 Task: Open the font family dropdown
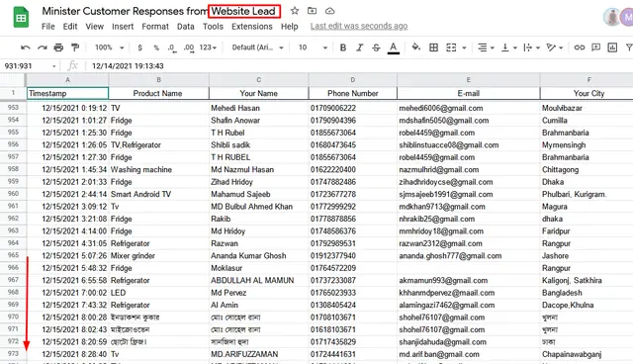pos(257,47)
